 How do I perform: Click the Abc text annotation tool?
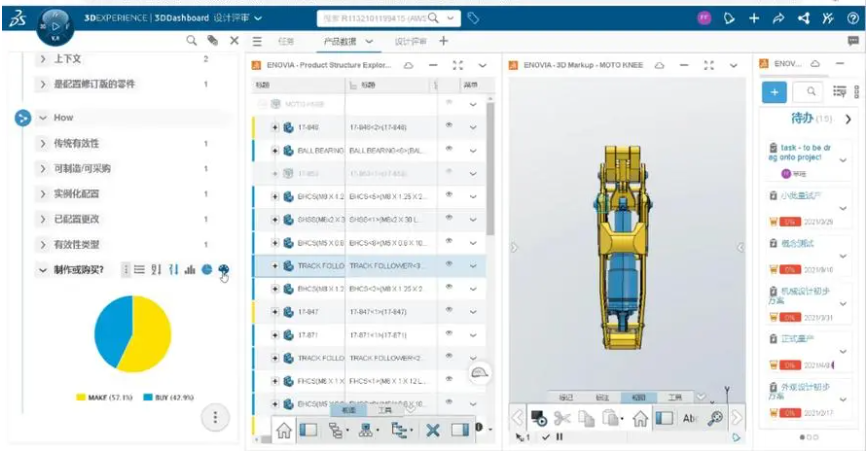click(690, 418)
